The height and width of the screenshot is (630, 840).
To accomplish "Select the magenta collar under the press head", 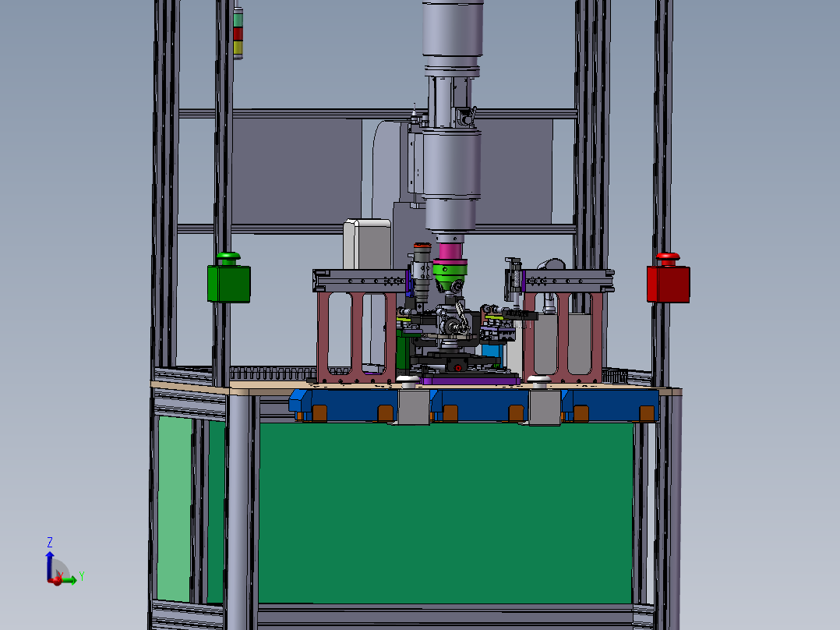I will pos(450,252).
